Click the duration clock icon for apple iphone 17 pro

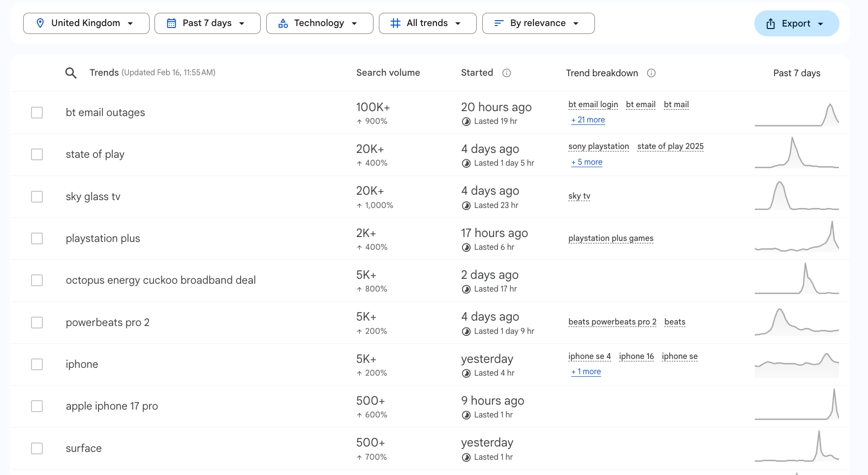coord(466,415)
